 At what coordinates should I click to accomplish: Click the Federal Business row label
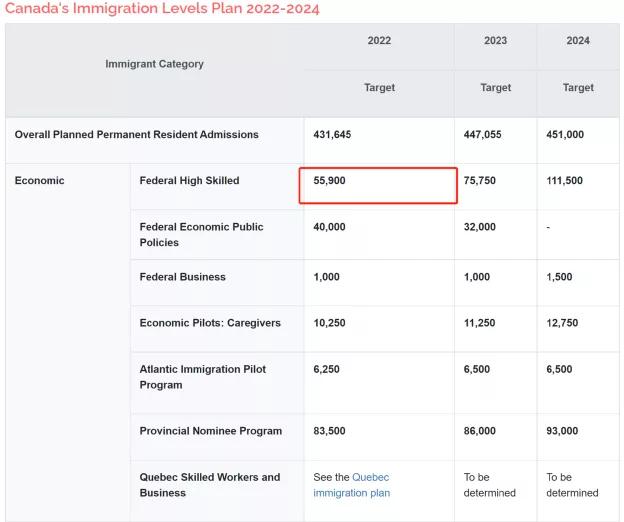(x=182, y=277)
